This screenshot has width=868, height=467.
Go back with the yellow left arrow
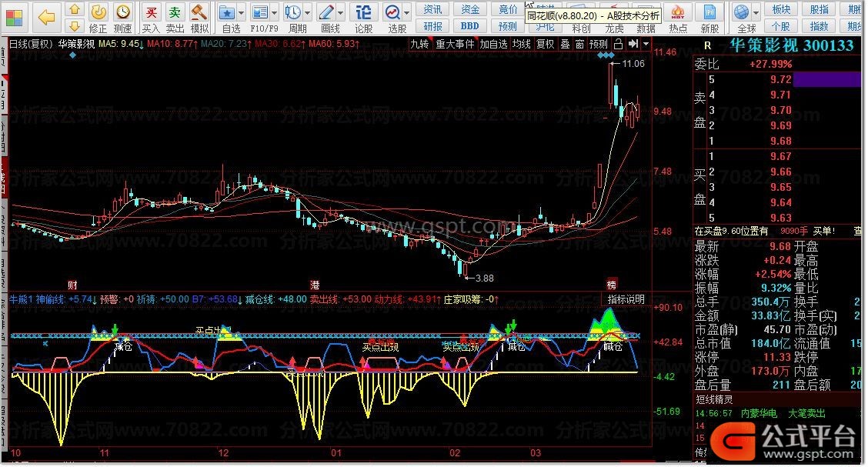(46, 18)
